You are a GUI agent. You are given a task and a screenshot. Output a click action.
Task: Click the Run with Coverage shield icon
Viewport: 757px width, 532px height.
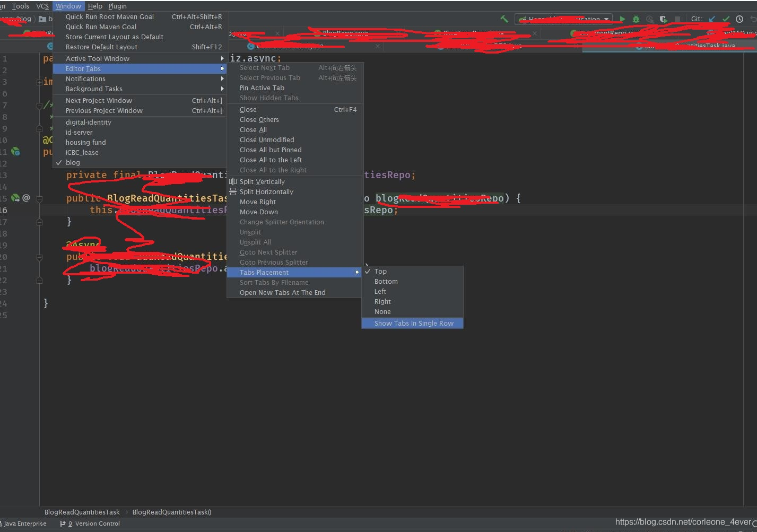click(x=663, y=19)
